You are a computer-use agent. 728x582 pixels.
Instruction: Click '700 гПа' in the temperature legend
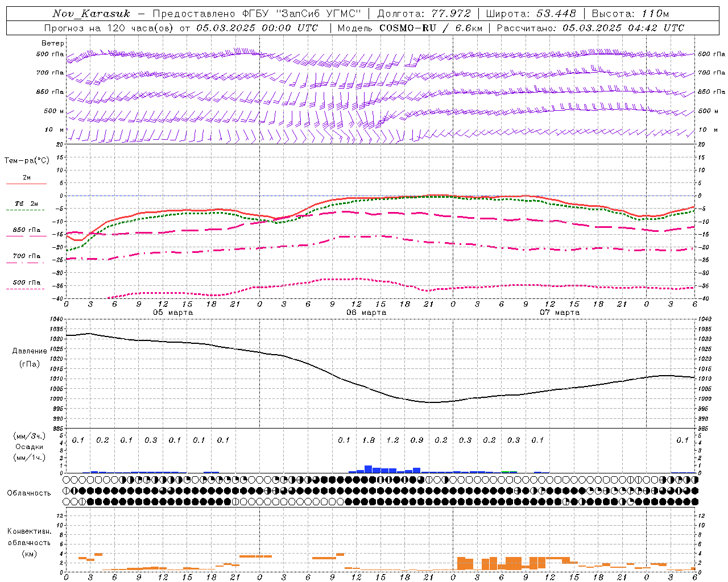coord(27,256)
